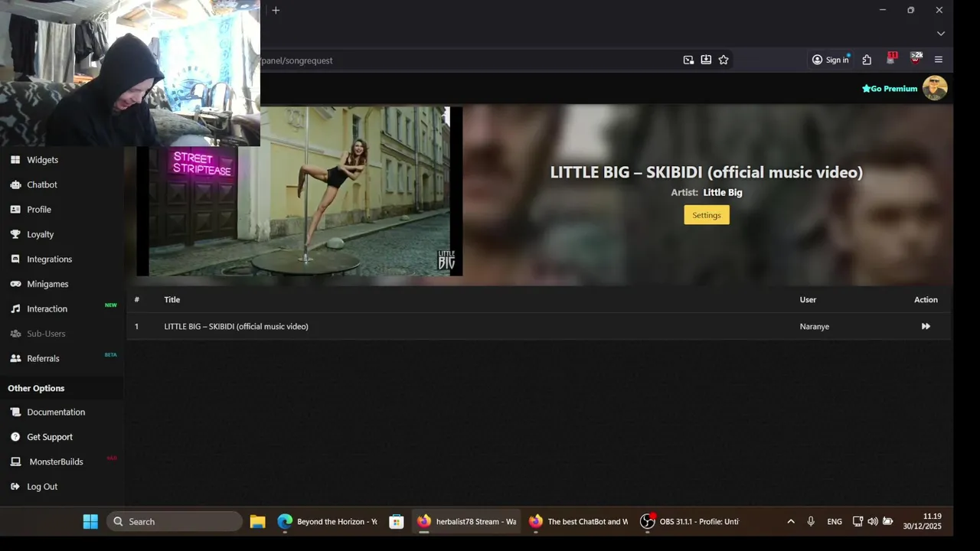Open the Firefox hamburger menu
980x551 pixels.
coord(939,60)
